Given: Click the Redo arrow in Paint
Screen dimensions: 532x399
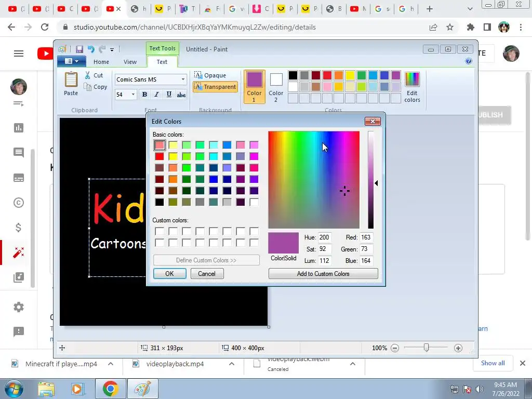Looking at the screenshot, I should pos(102,49).
